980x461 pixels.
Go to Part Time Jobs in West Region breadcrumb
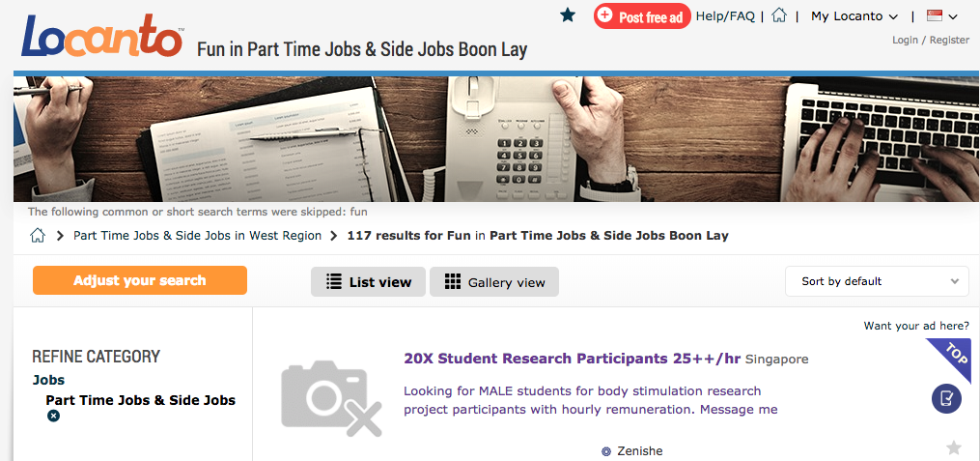pyautogui.click(x=197, y=235)
